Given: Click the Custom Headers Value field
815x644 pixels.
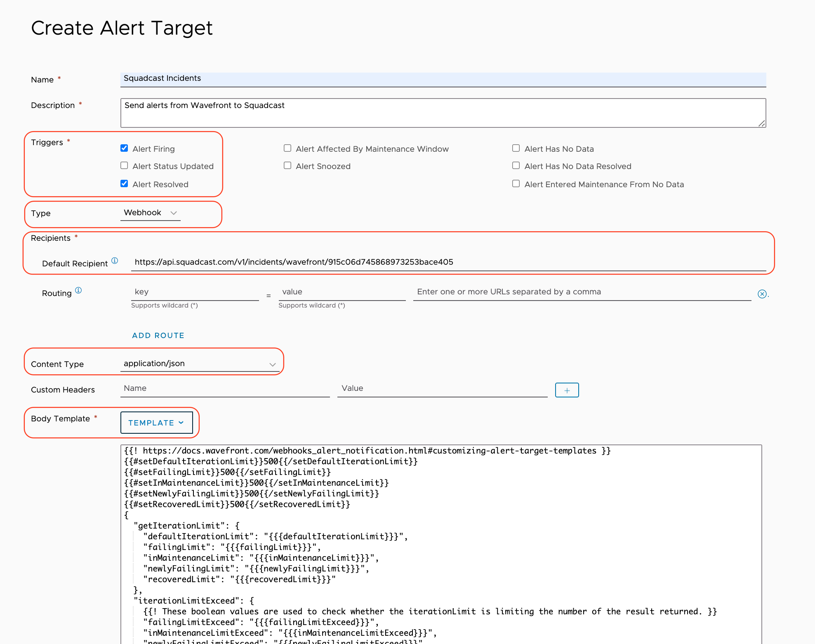Looking at the screenshot, I should tap(442, 389).
